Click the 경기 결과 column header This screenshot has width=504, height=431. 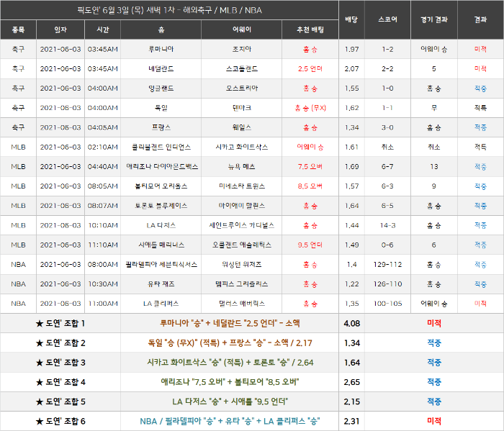434,19
